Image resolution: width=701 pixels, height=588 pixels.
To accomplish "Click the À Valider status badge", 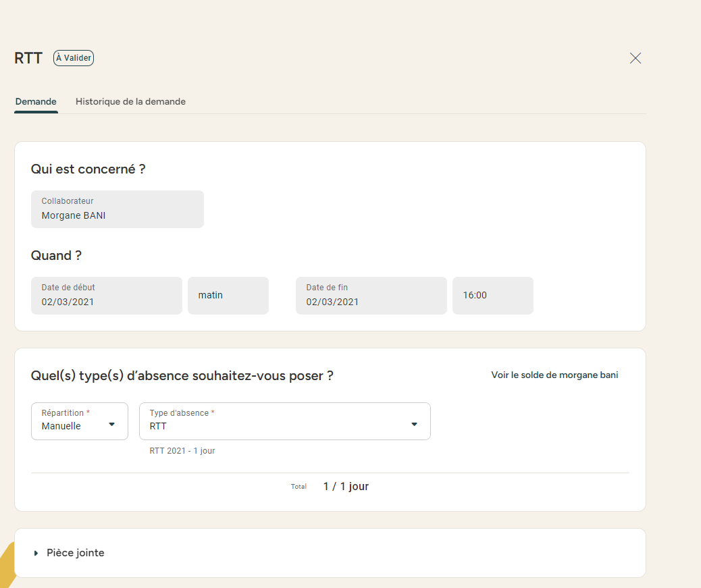I will pyautogui.click(x=74, y=58).
